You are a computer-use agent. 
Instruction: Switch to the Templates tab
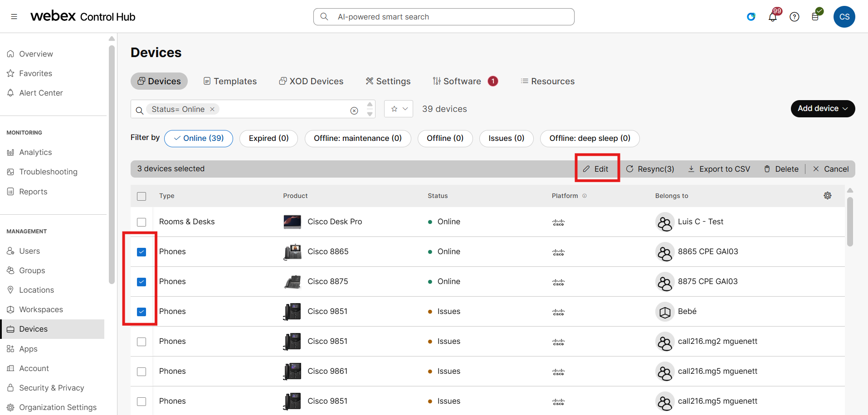click(230, 81)
